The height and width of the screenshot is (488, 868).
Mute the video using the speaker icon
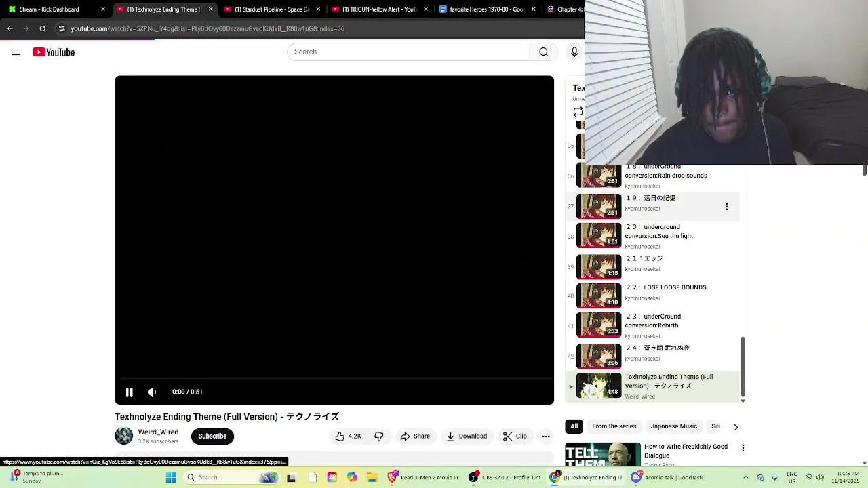point(152,392)
